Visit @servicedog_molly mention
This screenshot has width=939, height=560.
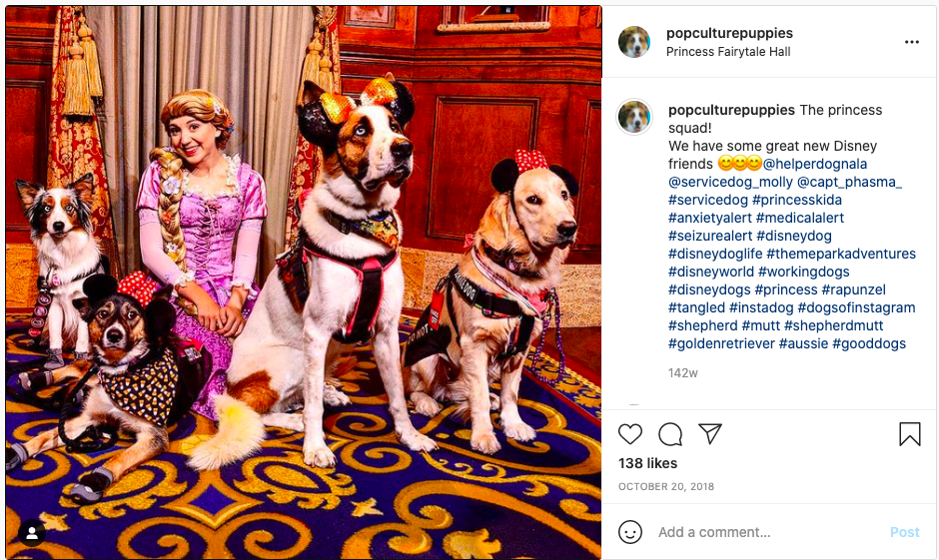[730, 182]
